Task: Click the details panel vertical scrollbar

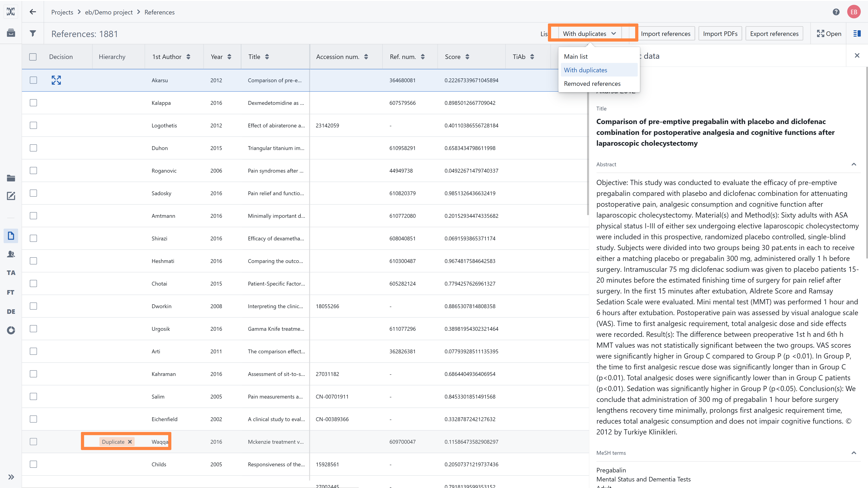Action: pos(866,163)
